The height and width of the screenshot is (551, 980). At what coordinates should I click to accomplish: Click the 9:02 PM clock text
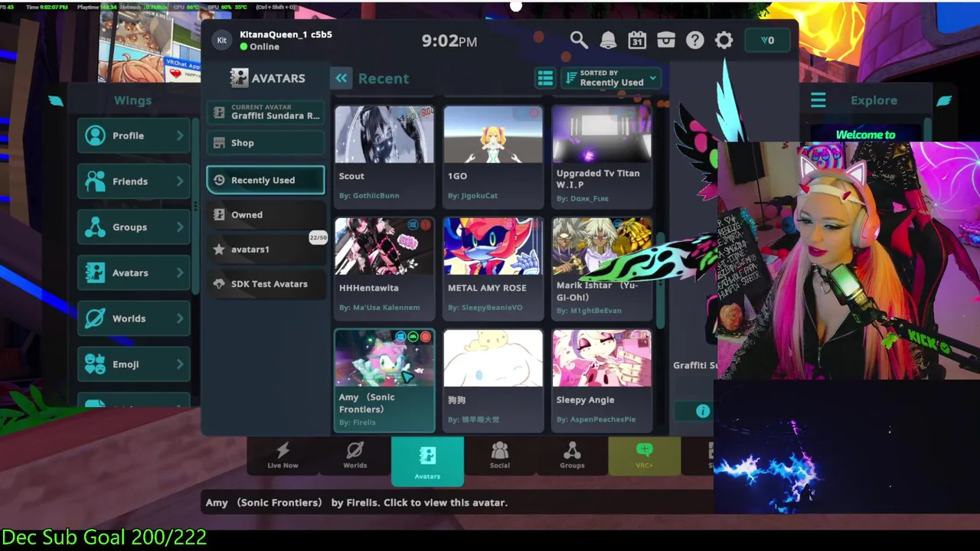click(x=449, y=41)
